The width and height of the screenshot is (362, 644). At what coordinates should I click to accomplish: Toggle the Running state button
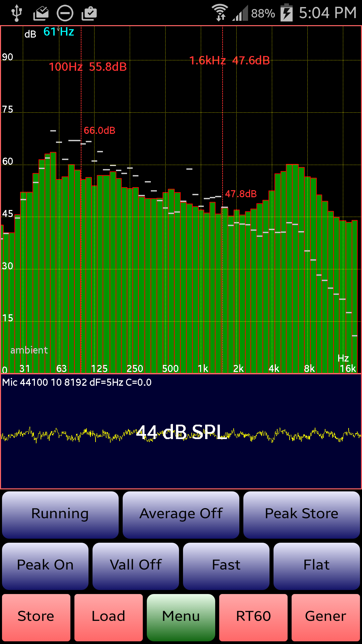coord(60,515)
